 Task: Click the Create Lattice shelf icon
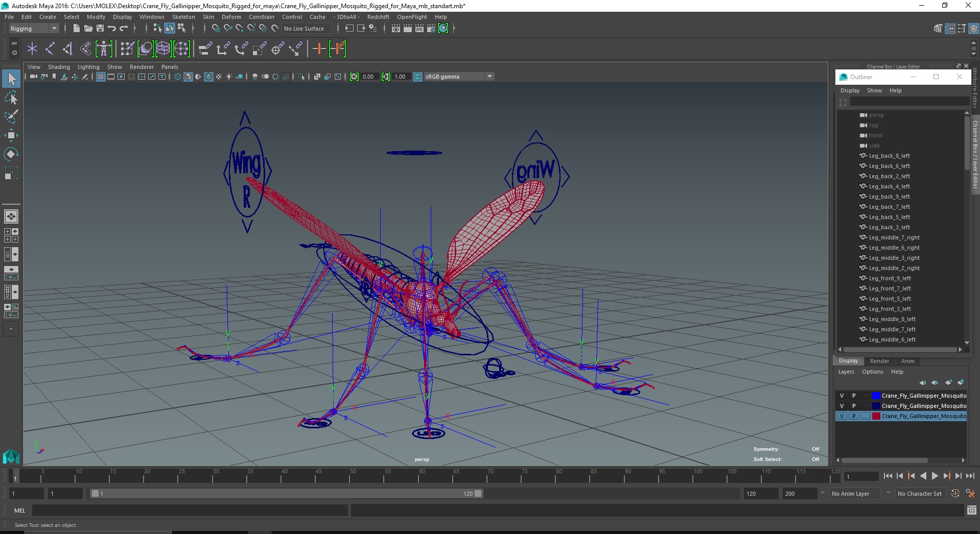(163, 49)
